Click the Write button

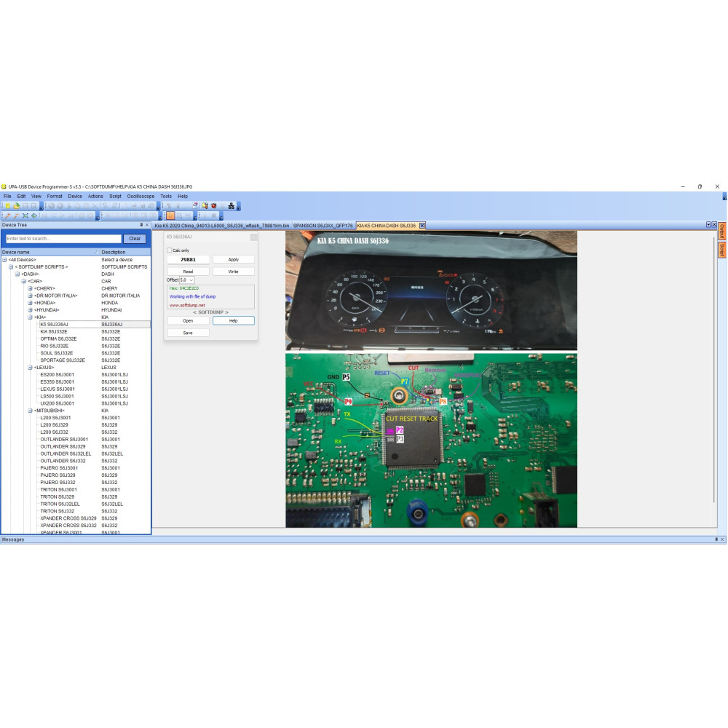234,272
